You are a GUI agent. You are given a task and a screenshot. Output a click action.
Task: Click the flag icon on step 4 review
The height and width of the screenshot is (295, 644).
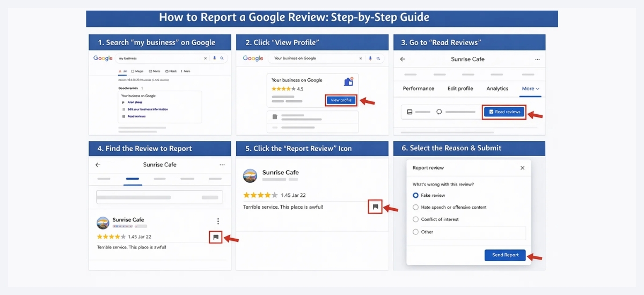[216, 237]
